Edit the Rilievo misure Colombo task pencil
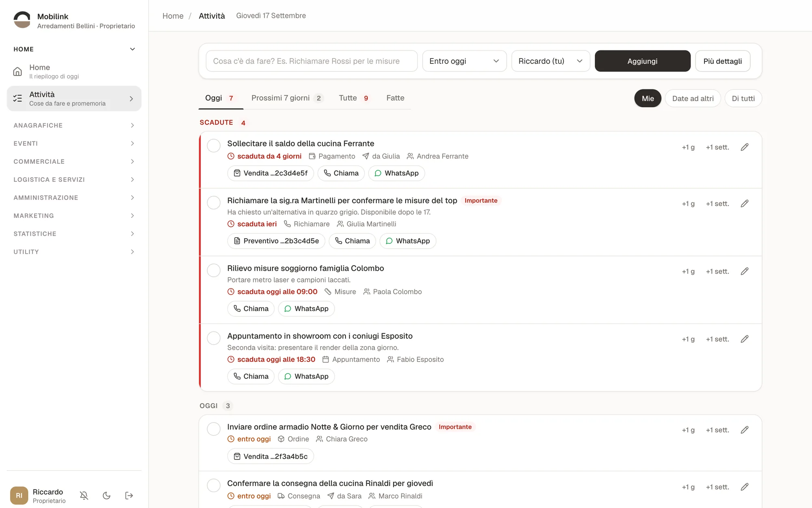The width and height of the screenshot is (812, 508). click(745, 271)
